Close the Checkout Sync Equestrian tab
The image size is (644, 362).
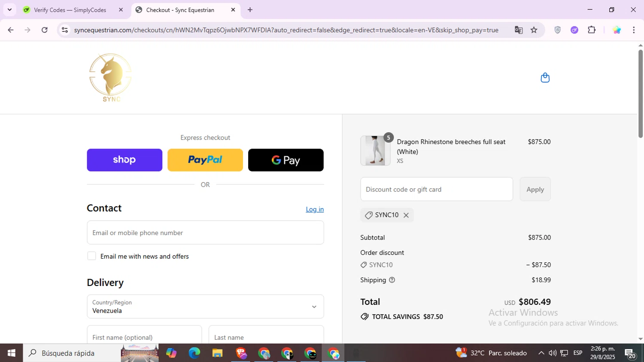pos(233,10)
